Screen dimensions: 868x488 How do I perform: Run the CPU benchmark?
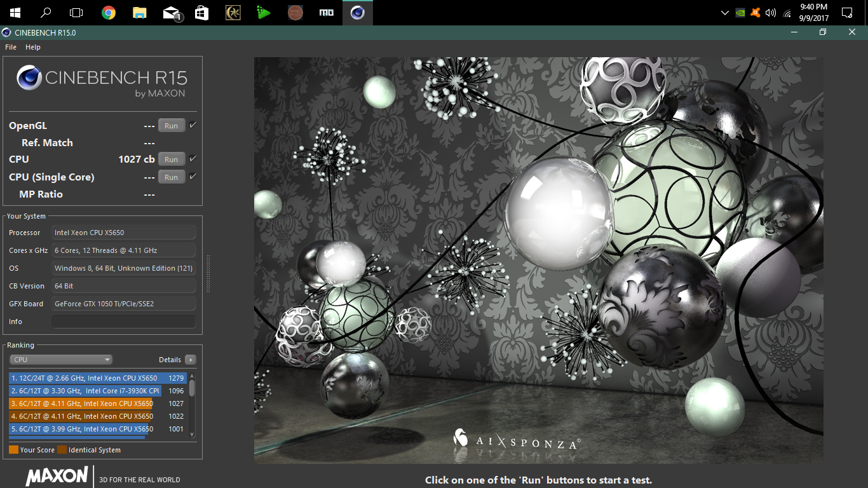coord(172,159)
